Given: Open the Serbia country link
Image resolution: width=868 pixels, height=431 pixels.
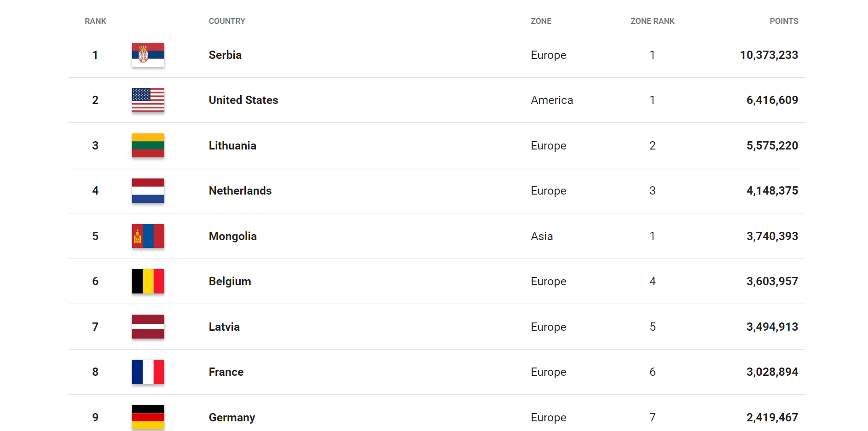Looking at the screenshot, I should pos(225,55).
